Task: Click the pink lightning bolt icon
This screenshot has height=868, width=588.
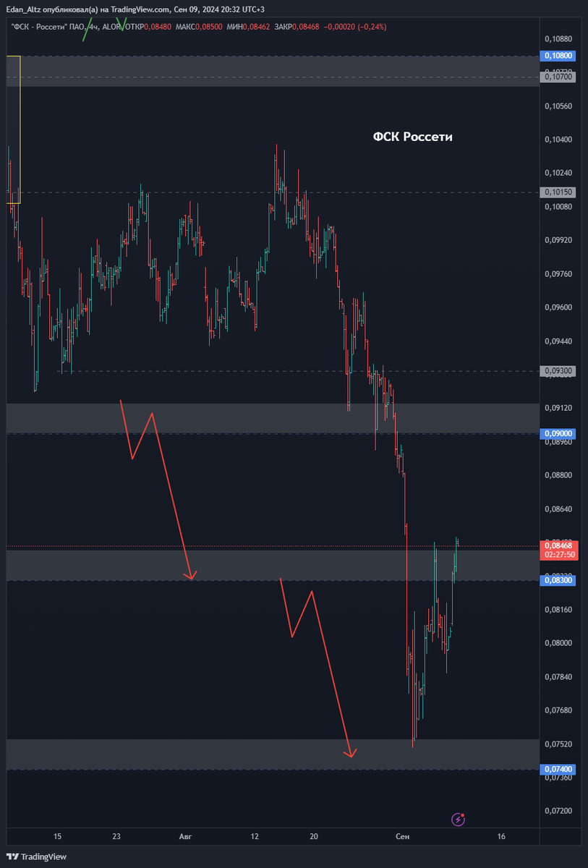Action: (x=458, y=820)
